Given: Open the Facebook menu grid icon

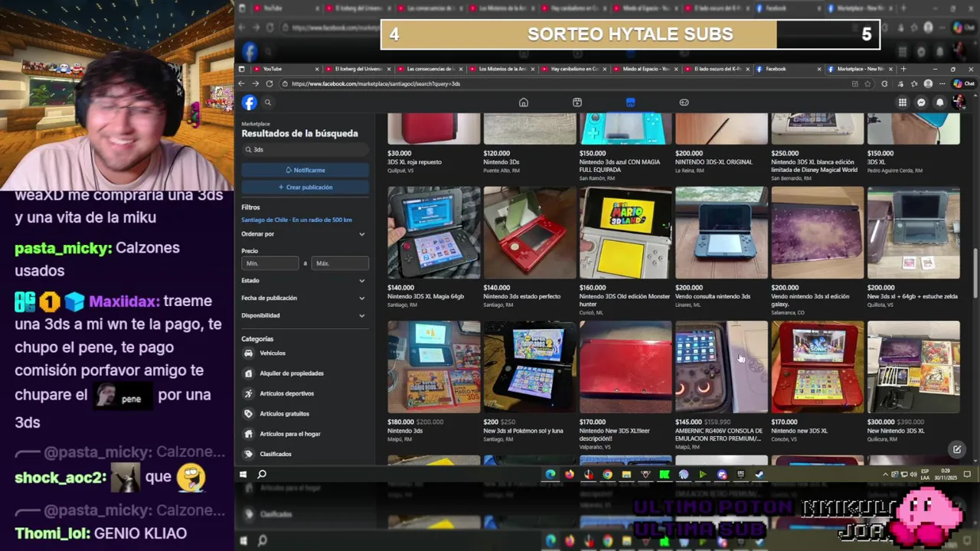Looking at the screenshot, I should pyautogui.click(x=903, y=103).
